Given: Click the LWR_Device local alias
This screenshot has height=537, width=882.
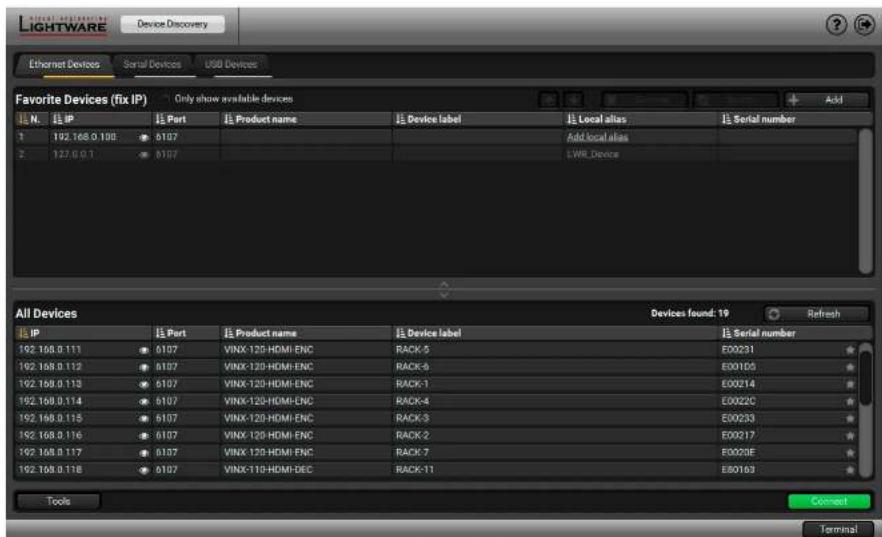Looking at the screenshot, I should click(x=592, y=154).
